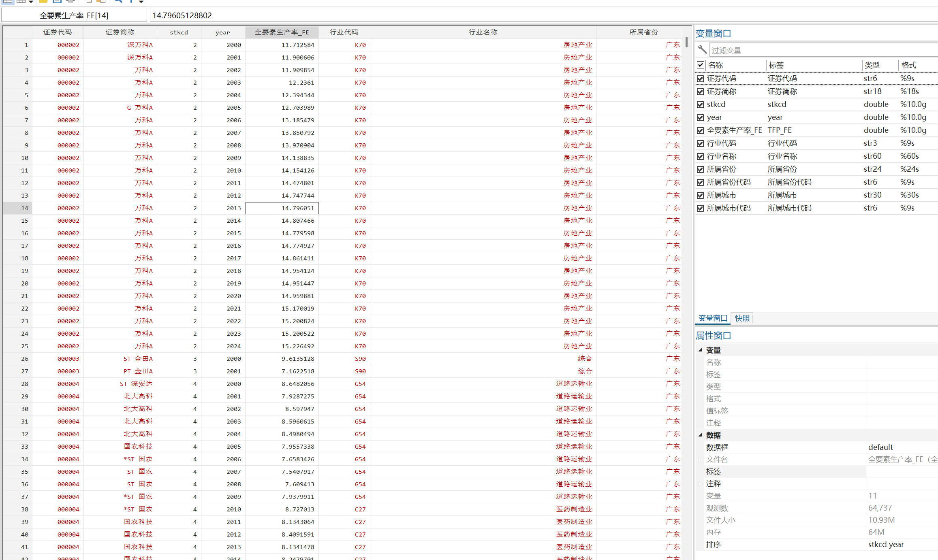938x560 pixels.
Task: Click the Copy icon in the toolbar
Action: point(89,1)
